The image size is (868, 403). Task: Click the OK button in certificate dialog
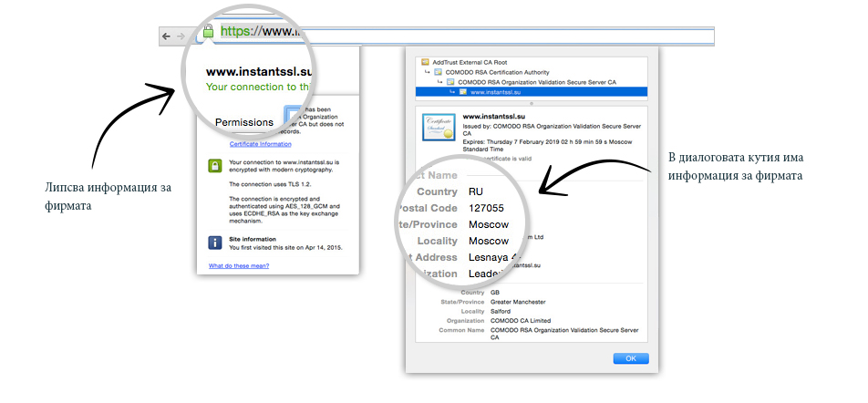(631, 358)
